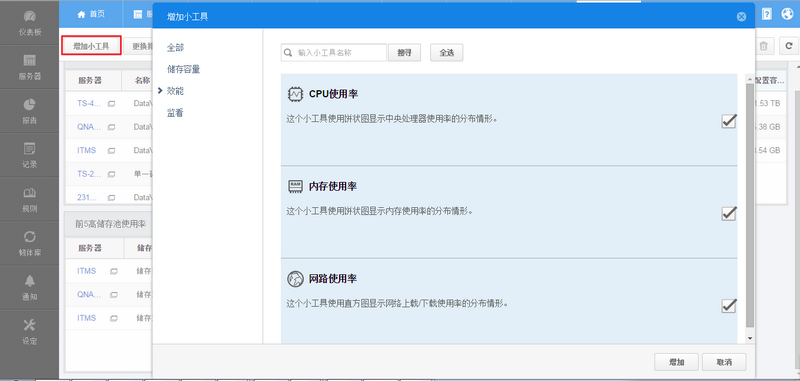This screenshot has width=800, height=381.
Task: Click the magnifier icon in search box
Action: coord(288,52)
